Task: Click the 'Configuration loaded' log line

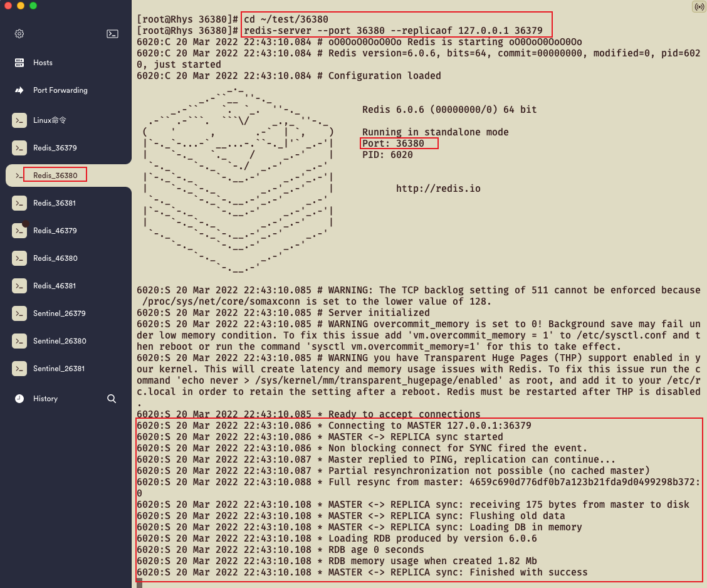Action: (289, 76)
